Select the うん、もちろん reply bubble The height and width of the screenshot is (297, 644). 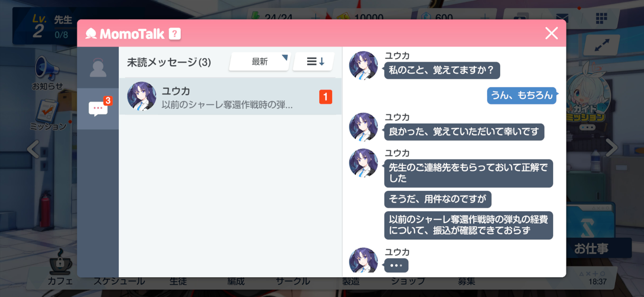click(x=522, y=95)
